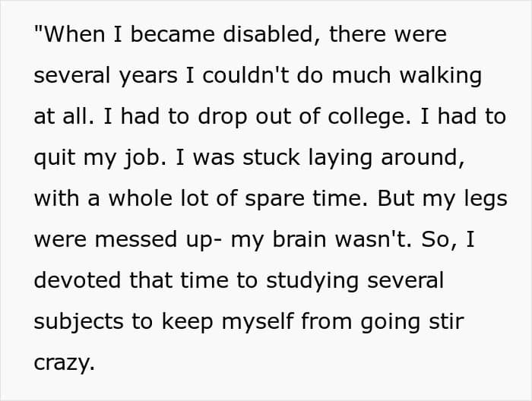
Task: Click the word "walking" in the paragraph
Action: coord(440,76)
